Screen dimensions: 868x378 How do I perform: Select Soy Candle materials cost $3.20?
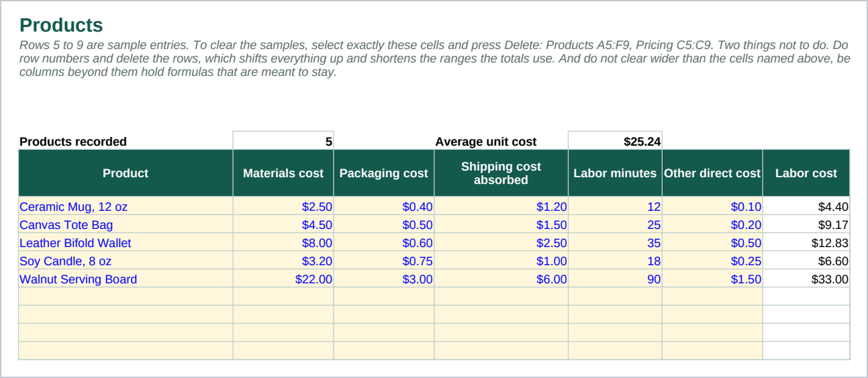(283, 261)
